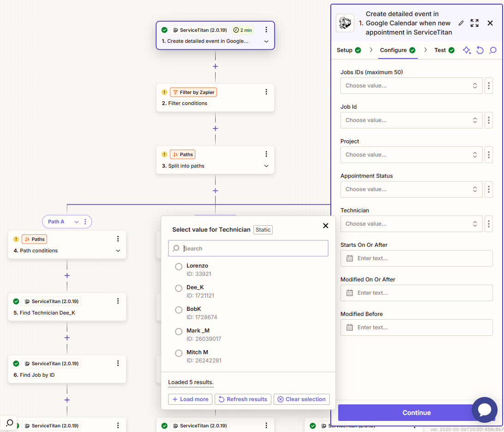The width and height of the screenshot is (504, 432).
Task: Open the chat support bubble
Action: (x=484, y=410)
